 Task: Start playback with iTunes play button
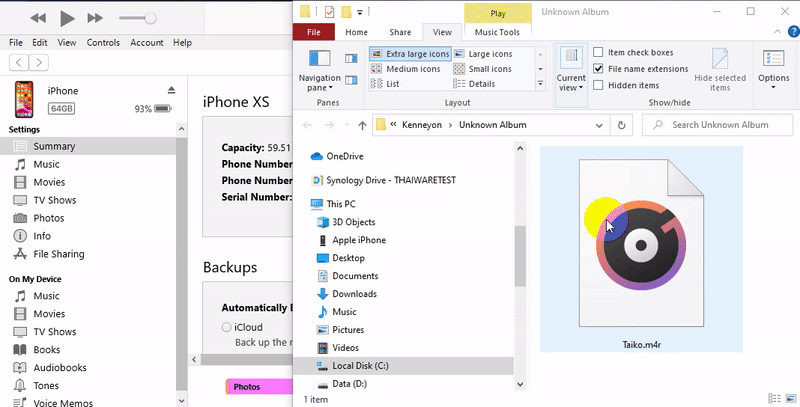point(67,18)
